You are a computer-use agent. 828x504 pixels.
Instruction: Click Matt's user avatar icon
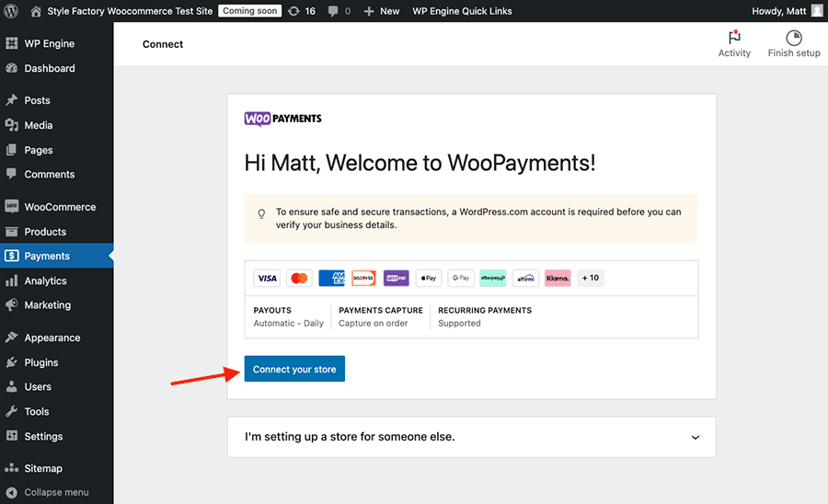point(817,10)
